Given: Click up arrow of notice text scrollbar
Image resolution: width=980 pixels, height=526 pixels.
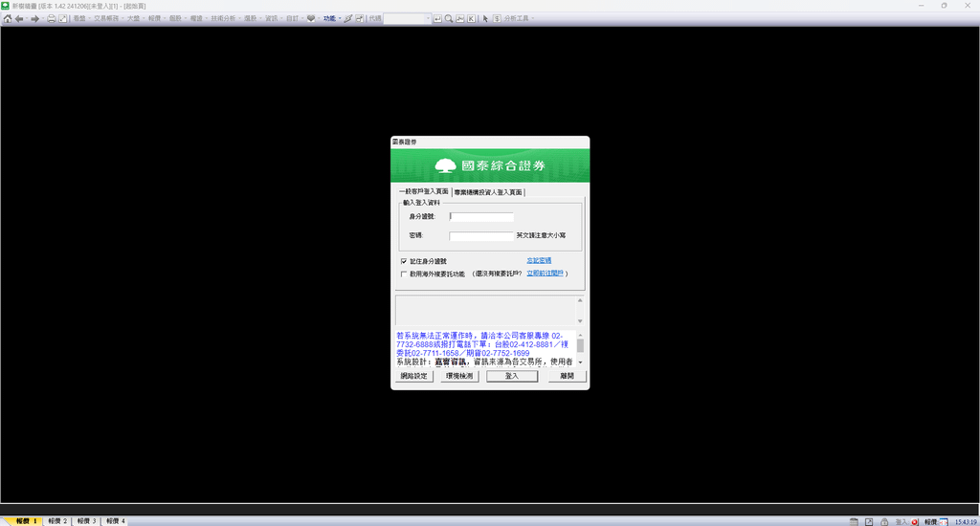Looking at the screenshot, I should click(580, 336).
